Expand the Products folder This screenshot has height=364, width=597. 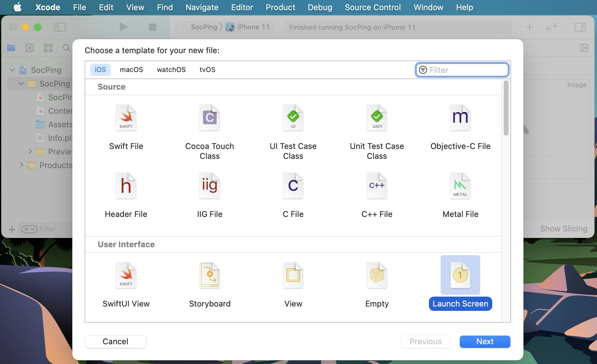[21, 165]
